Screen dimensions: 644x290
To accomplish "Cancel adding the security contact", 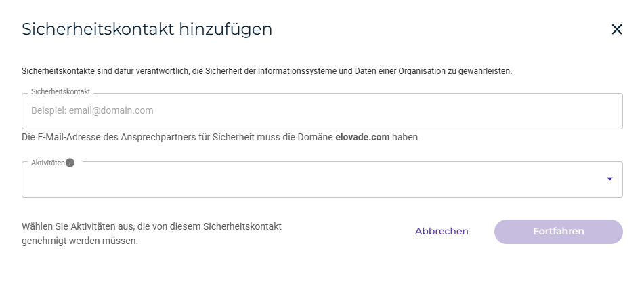I will coord(442,231).
